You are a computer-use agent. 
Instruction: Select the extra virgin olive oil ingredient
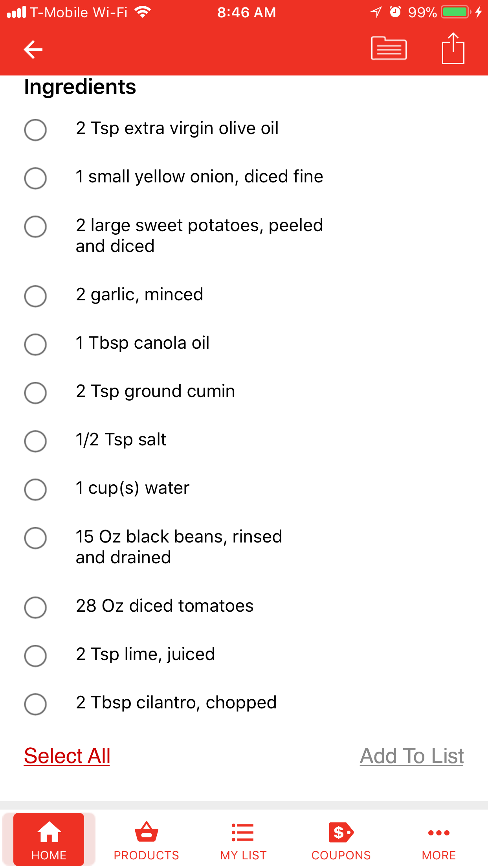point(35,130)
